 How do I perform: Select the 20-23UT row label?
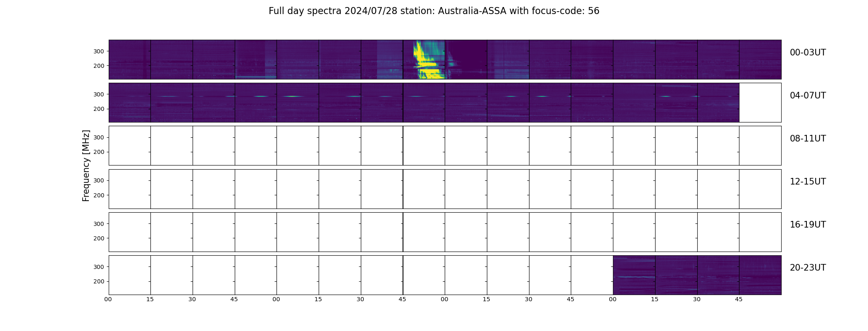pyautogui.click(x=808, y=268)
